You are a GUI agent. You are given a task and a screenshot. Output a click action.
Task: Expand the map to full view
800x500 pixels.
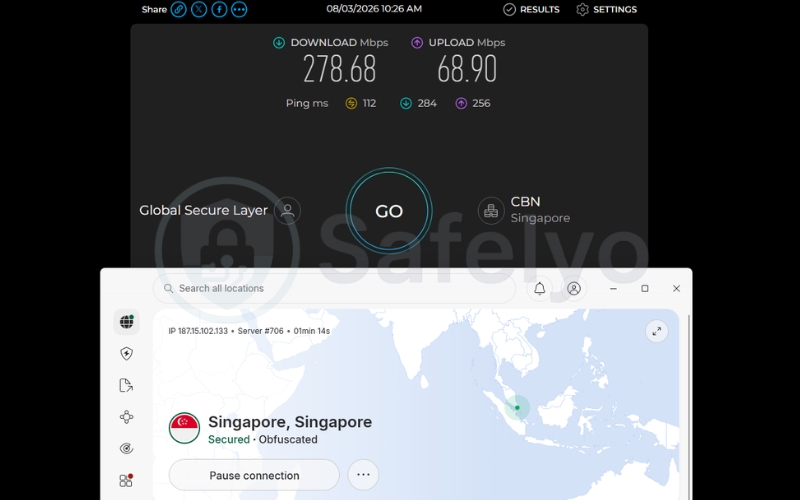click(657, 331)
